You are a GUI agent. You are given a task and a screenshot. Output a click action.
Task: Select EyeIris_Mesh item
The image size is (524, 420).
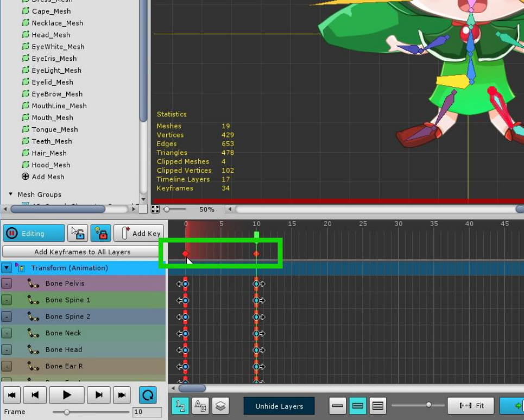[x=54, y=59]
